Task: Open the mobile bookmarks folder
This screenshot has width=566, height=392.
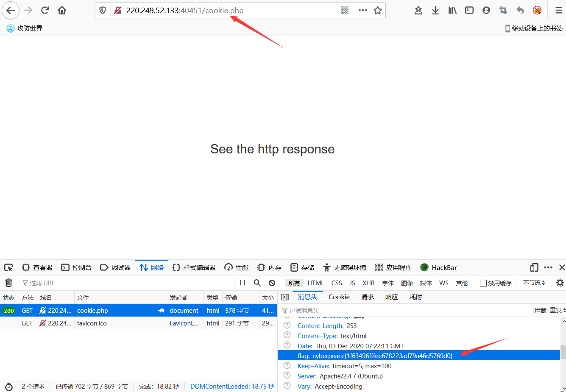Action: [534, 28]
